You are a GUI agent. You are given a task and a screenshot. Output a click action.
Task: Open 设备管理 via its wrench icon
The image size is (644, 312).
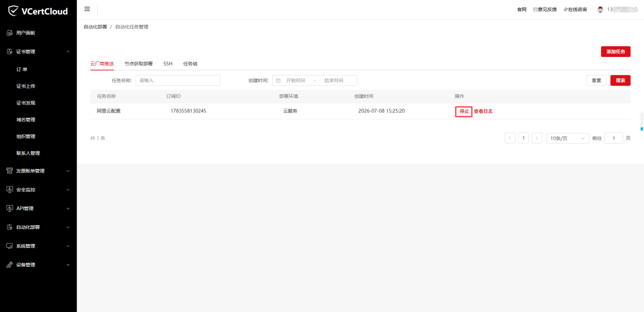pos(9,265)
